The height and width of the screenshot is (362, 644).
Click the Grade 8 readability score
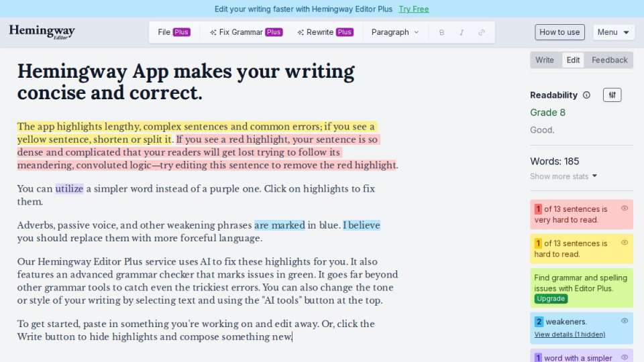[547, 113]
